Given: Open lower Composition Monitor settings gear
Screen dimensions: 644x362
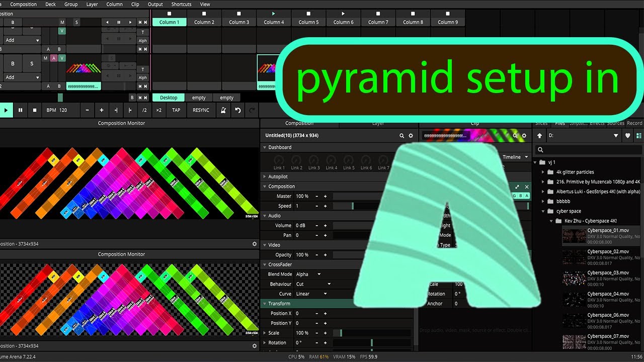Looking at the screenshot, I should click(255, 346).
